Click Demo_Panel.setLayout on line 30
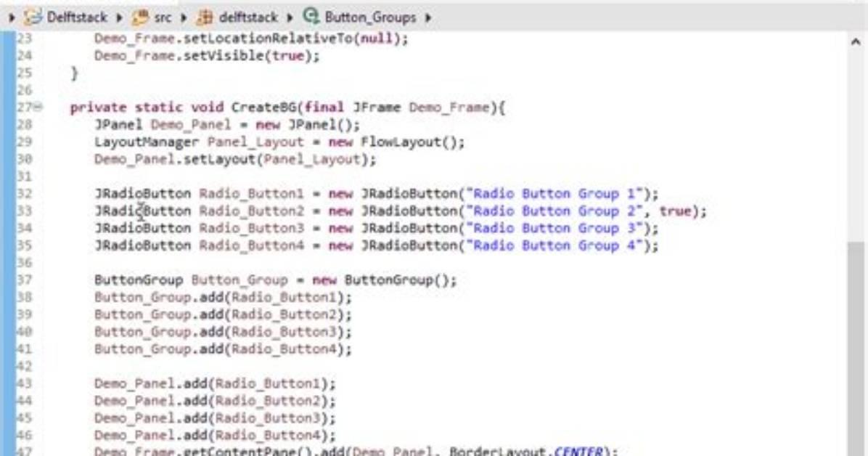This screenshot has width=868, height=456. 175,159
